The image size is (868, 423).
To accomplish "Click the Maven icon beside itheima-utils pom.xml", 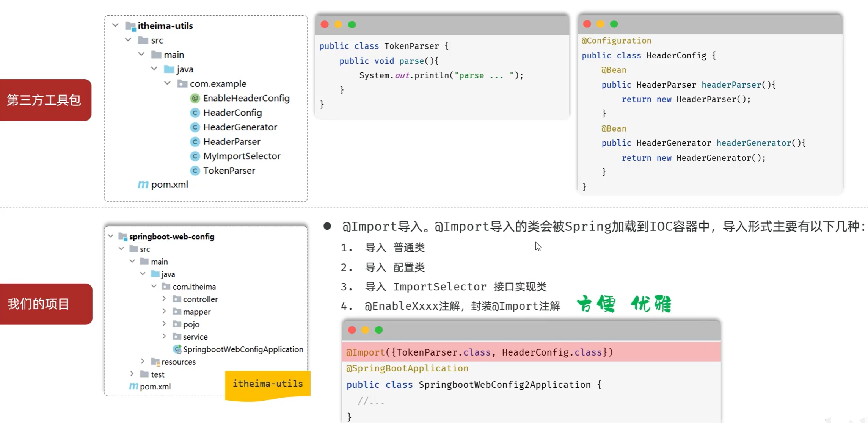I will coord(143,185).
